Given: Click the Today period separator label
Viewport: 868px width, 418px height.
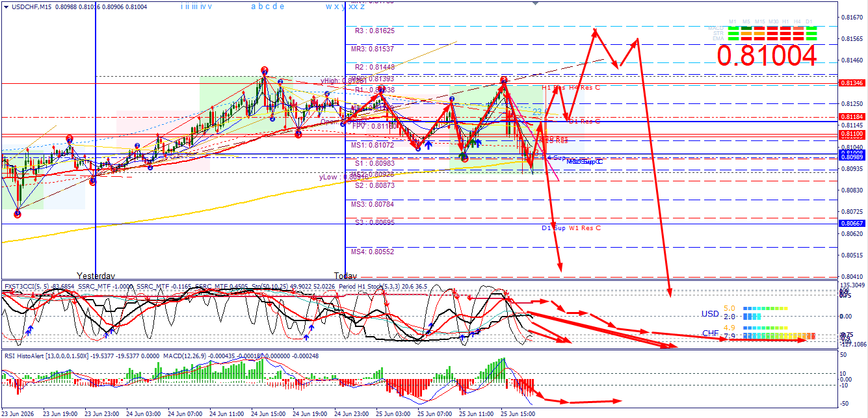Looking at the screenshot, I should [x=345, y=276].
